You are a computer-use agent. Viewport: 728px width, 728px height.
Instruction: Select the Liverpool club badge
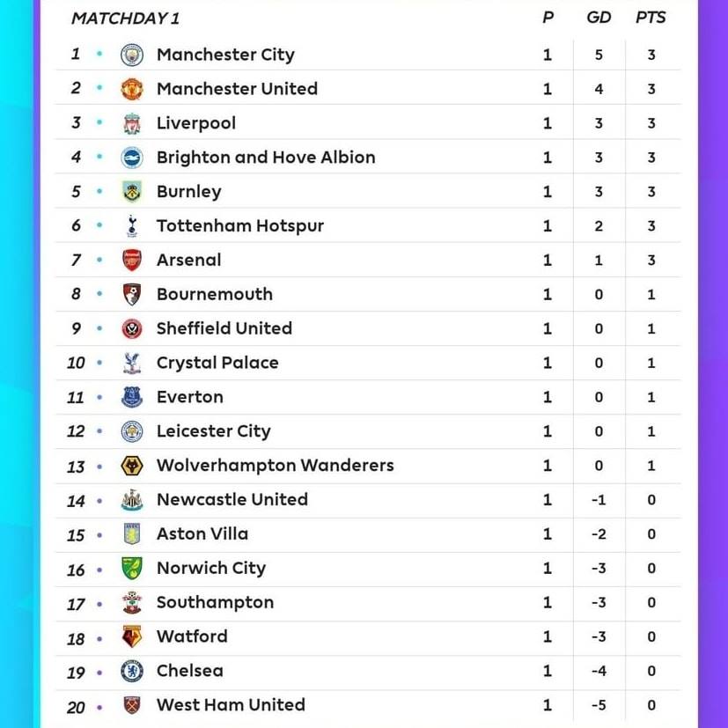(x=132, y=123)
